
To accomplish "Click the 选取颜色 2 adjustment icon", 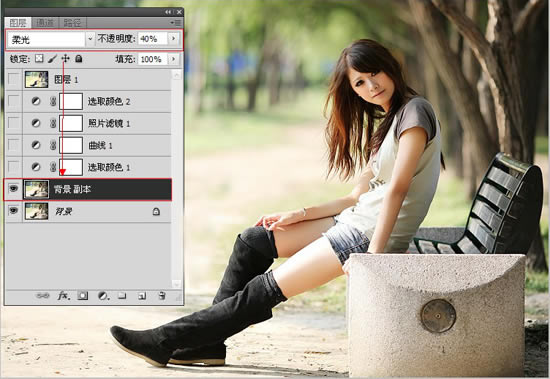I will point(36,101).
